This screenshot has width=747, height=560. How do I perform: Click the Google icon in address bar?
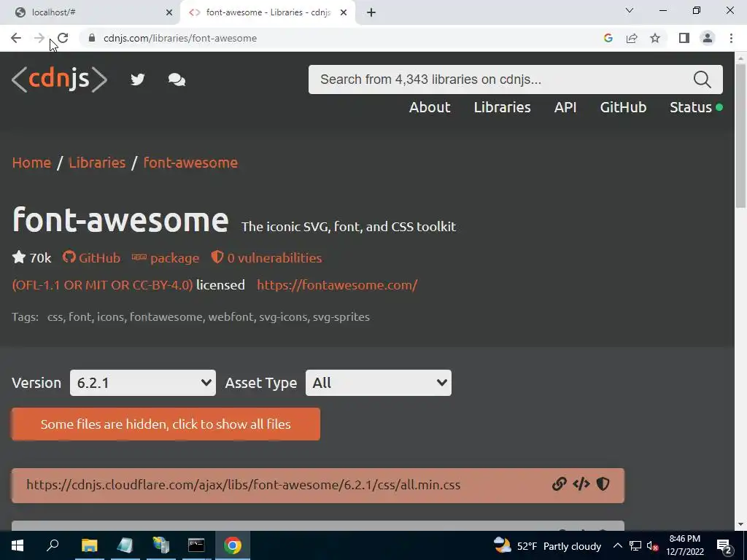click(x=608, y=38)
